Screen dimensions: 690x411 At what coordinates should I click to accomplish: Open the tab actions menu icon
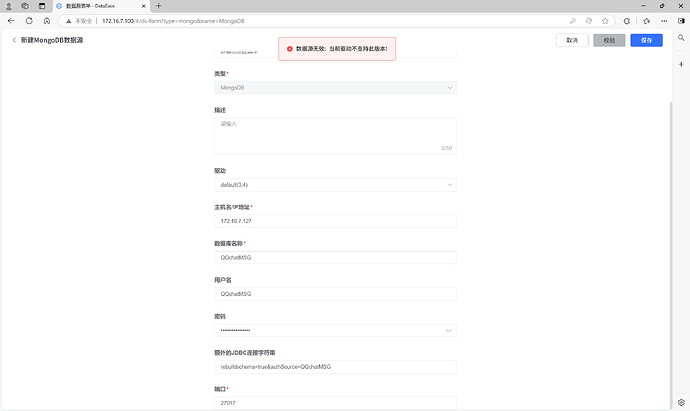point(42,6)
